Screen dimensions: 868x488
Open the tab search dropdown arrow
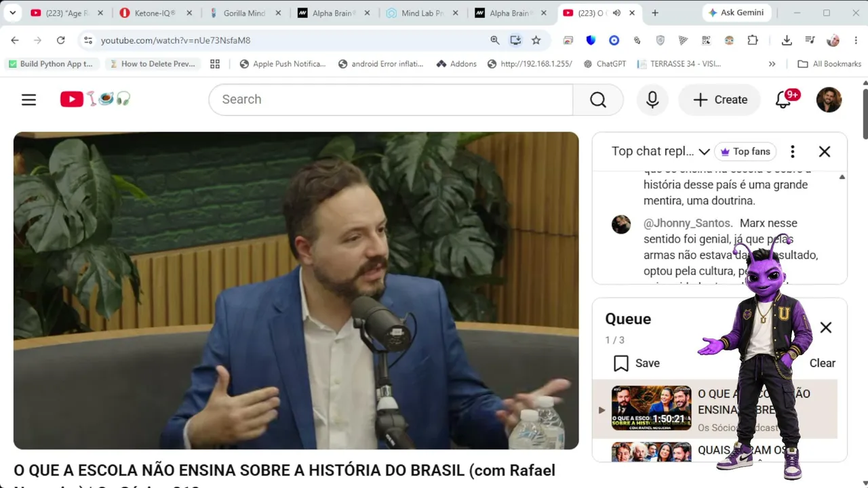[x=12, y=13]
